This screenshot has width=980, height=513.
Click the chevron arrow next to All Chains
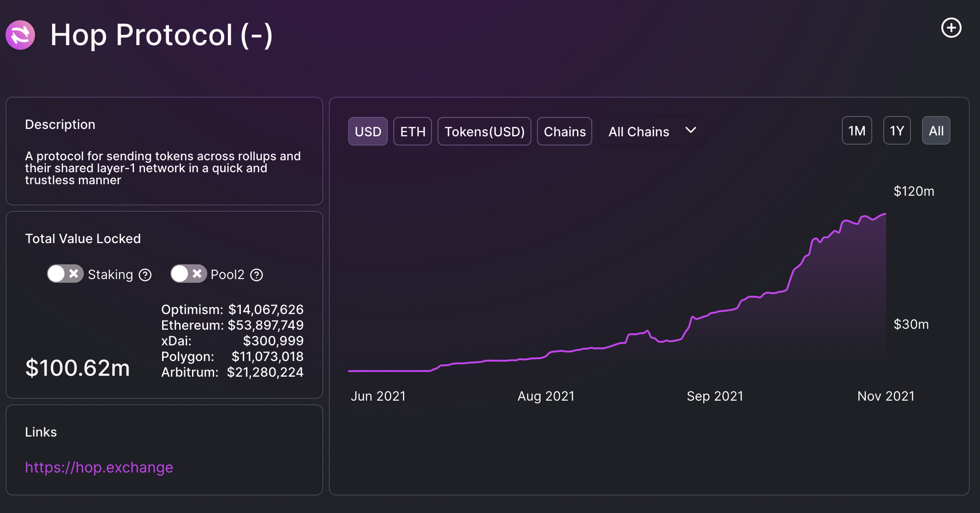point(690,130)
